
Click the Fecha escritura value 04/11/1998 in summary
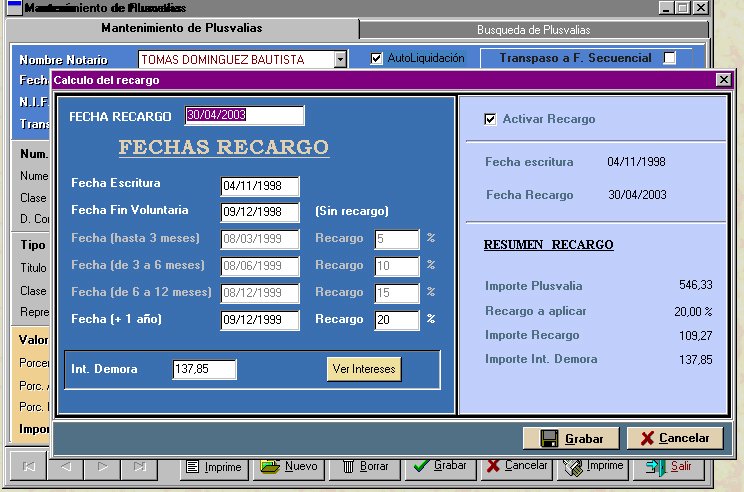636,162
